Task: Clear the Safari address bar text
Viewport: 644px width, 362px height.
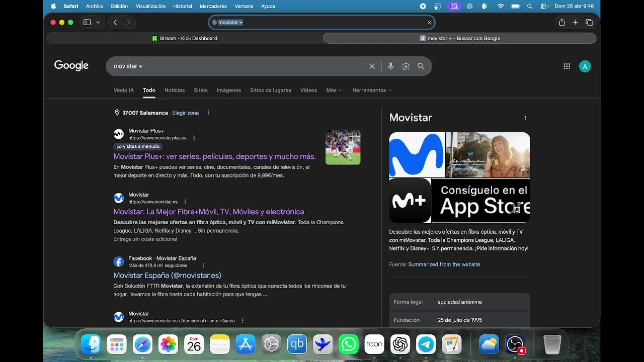Action: coord(429,23)
